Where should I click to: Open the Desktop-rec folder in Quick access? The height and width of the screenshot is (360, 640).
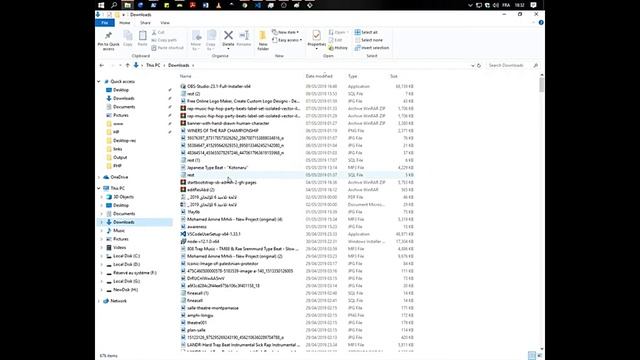pyautogui.click(x=124, y=140)
